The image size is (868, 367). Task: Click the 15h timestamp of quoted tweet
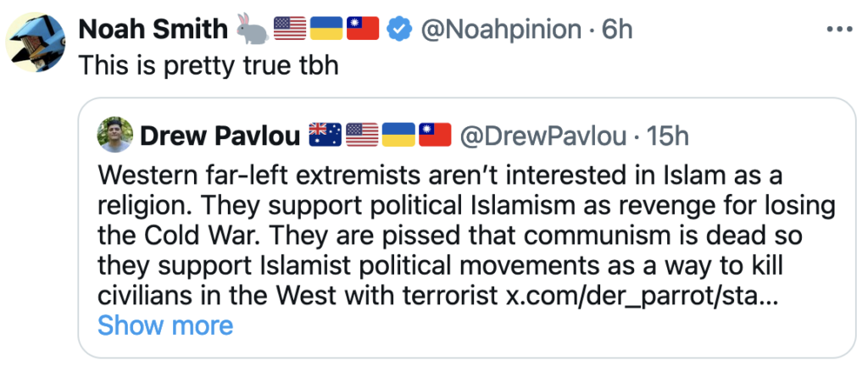click(668, 134)
